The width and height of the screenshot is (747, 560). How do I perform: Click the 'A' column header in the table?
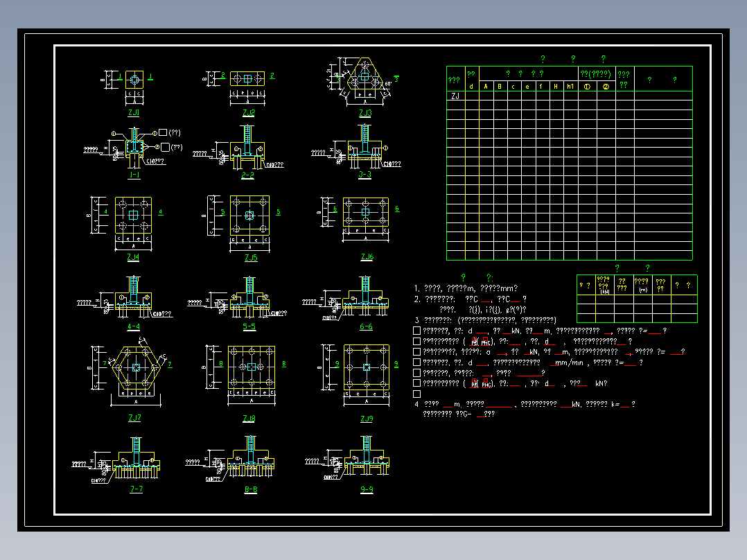coord(486,86)
